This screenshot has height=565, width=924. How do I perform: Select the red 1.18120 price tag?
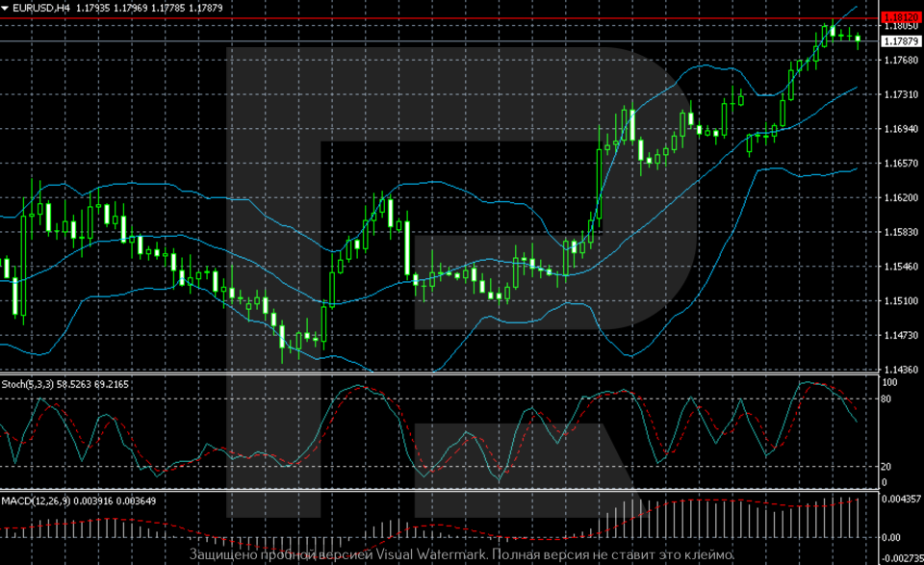point(899,17)
